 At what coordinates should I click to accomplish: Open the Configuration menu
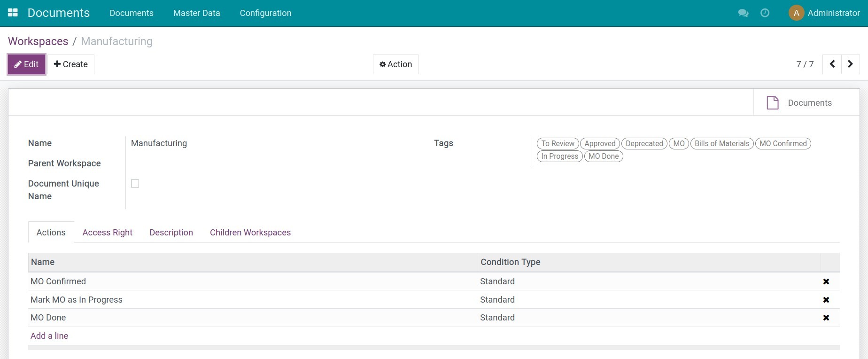coord(265,13)
